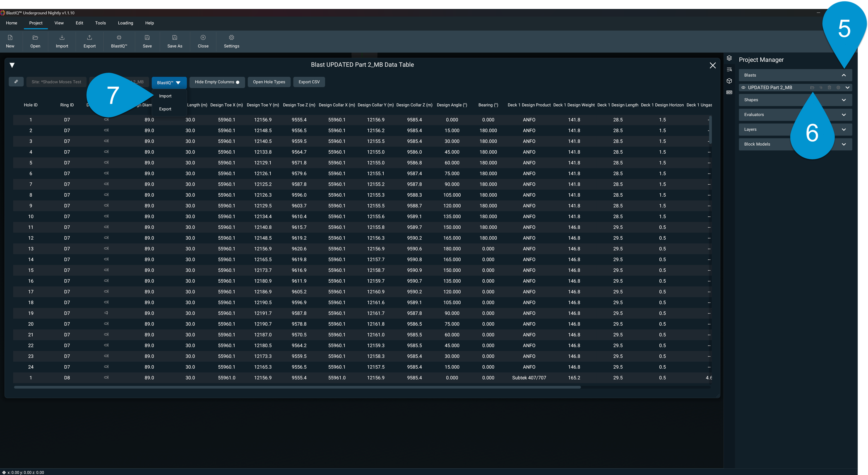
Task: Click the Ring ID column header
Action: [67, 105]
